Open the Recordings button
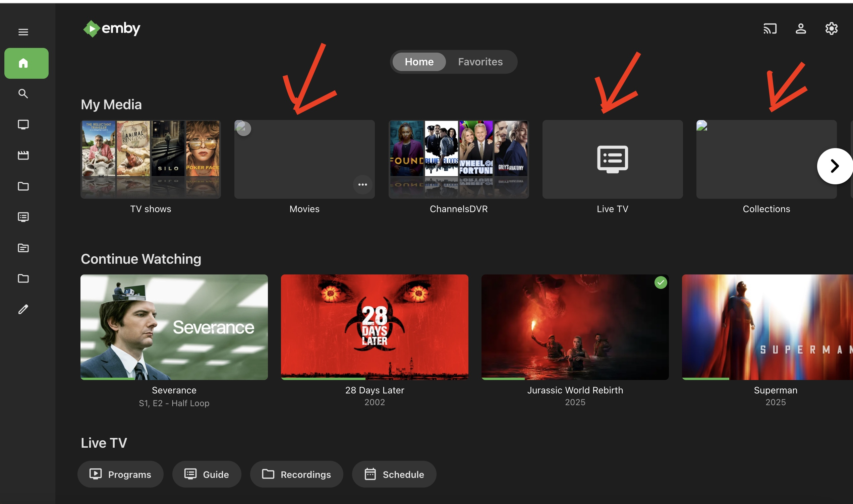The image size is (853, 504). [296, 474]
